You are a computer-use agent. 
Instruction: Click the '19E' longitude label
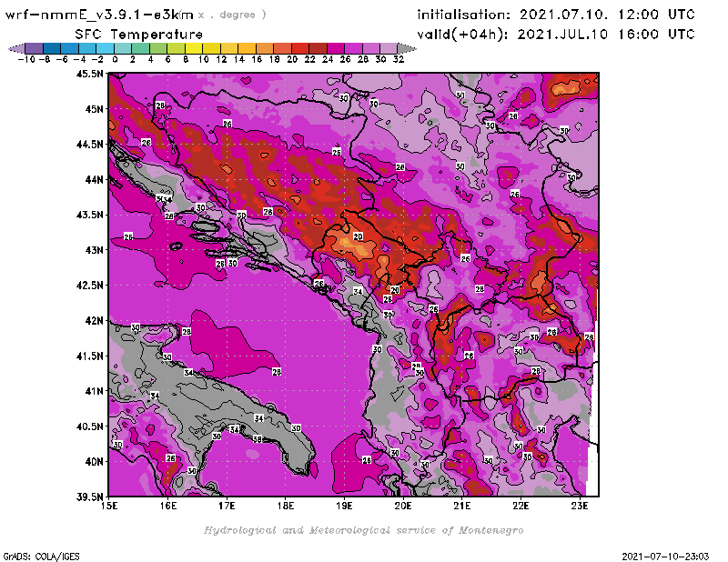point(344,506)
